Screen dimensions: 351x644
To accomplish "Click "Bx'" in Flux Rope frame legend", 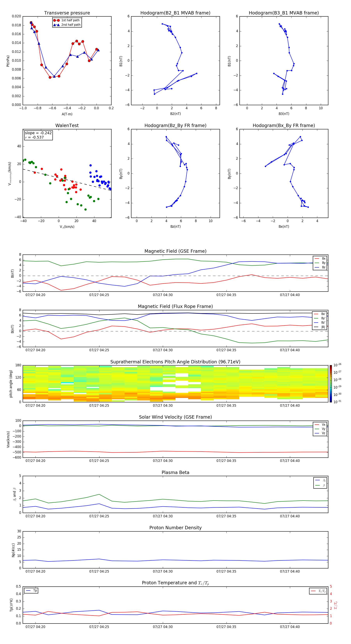I will point(323,314).
